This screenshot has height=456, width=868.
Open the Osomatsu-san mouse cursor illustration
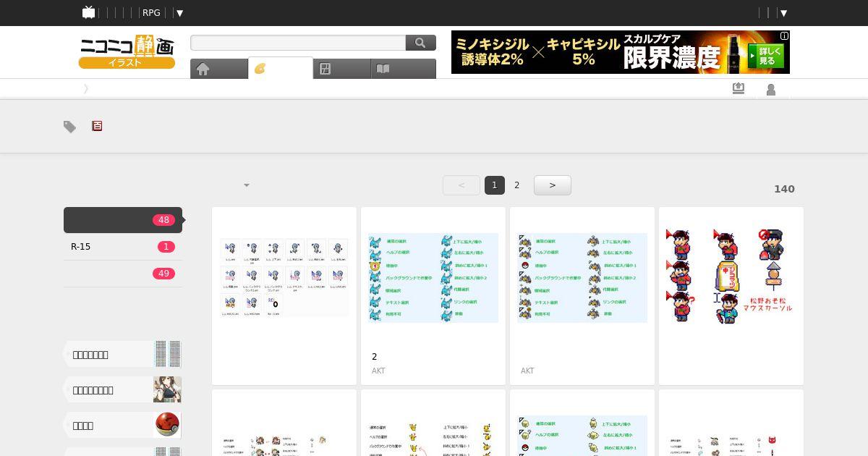(x=731, y=278)
